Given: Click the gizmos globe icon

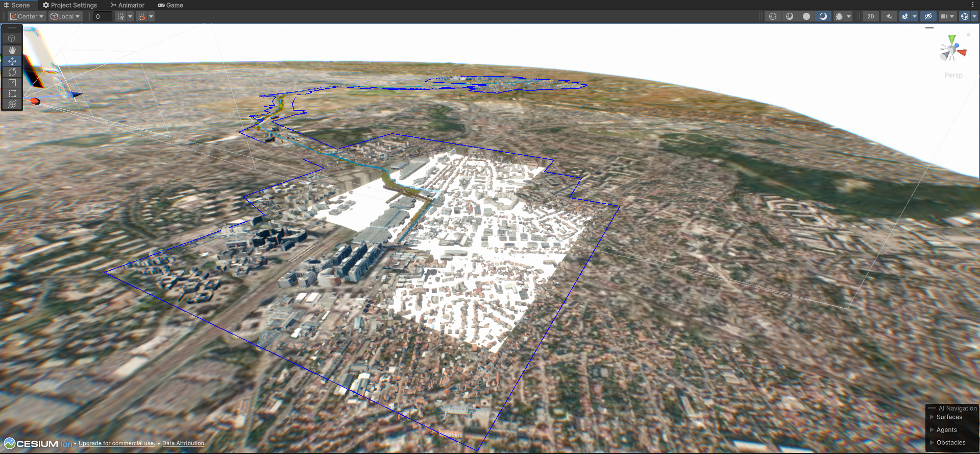Looking at the screenshot, I should [965, 16].
